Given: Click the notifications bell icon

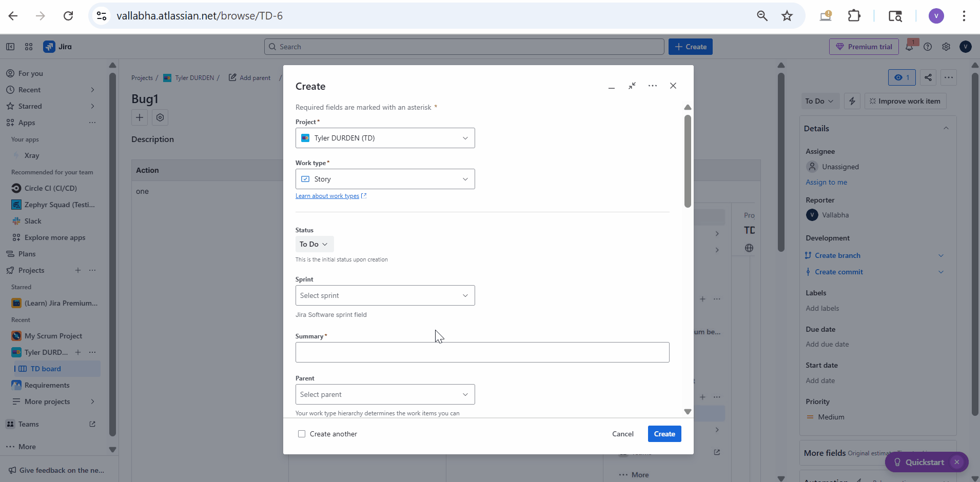Looking at the screenshot, I should [x=909, y=47].
